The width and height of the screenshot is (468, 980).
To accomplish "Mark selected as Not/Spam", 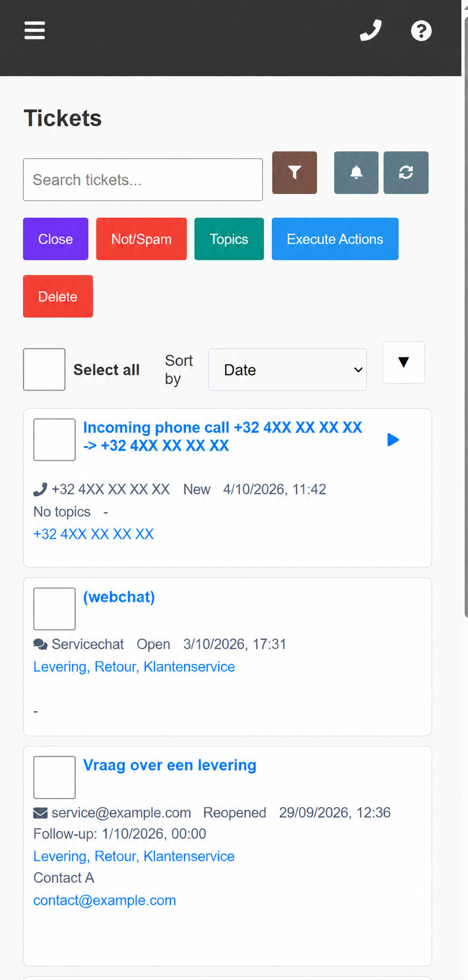I will [x=141, y=239].
